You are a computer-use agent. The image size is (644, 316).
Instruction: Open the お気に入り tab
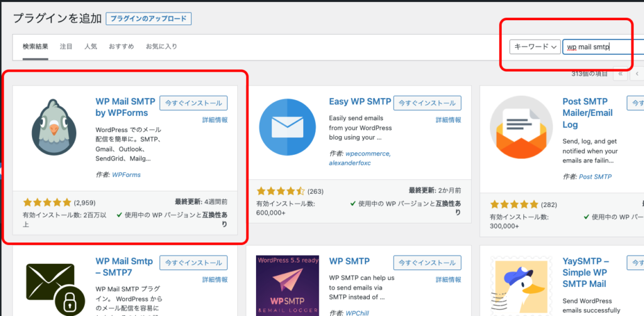tap(161, 47)
